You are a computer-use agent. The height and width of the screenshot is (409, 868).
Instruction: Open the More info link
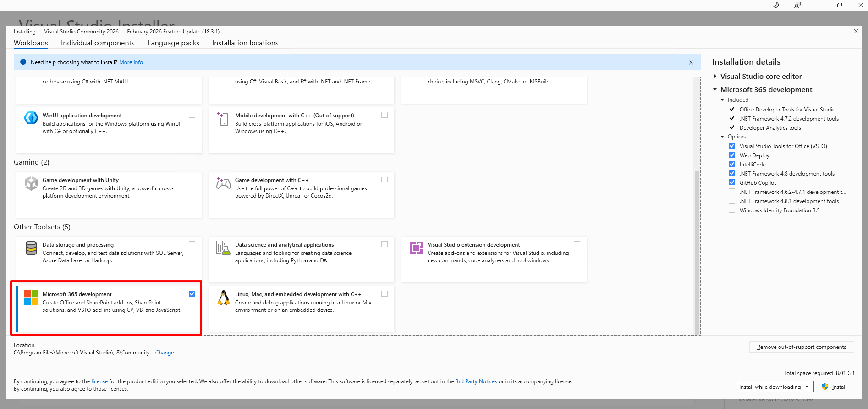click(131, 62)
